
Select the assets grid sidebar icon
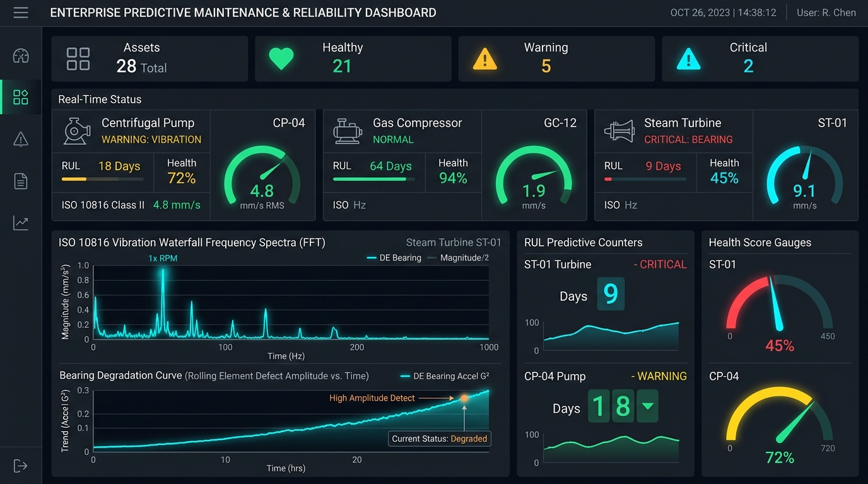[x=21, y=97]
